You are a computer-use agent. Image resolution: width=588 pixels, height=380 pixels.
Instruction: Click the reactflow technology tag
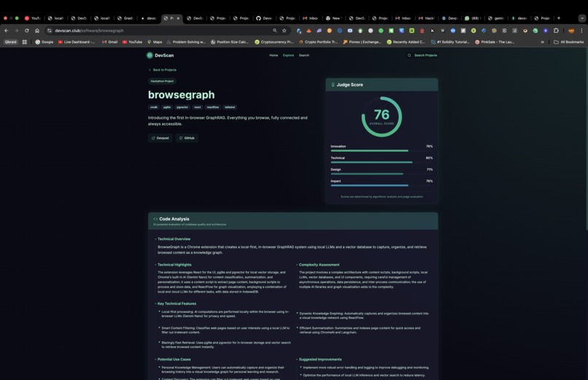click(212, 107)
